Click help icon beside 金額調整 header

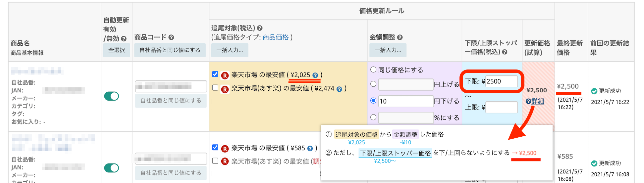pos(400,37)
